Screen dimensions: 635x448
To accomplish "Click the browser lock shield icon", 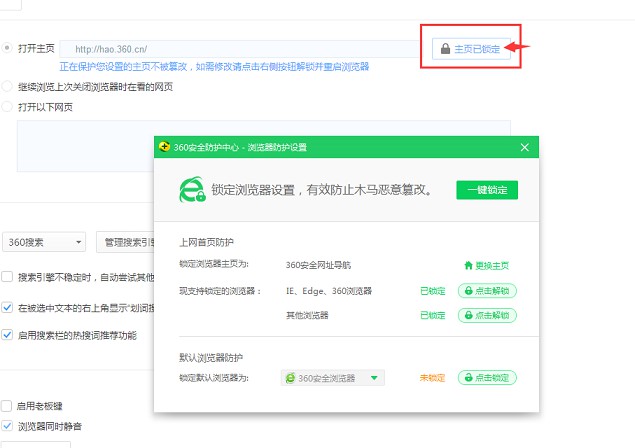I will [x=192, y=189].
